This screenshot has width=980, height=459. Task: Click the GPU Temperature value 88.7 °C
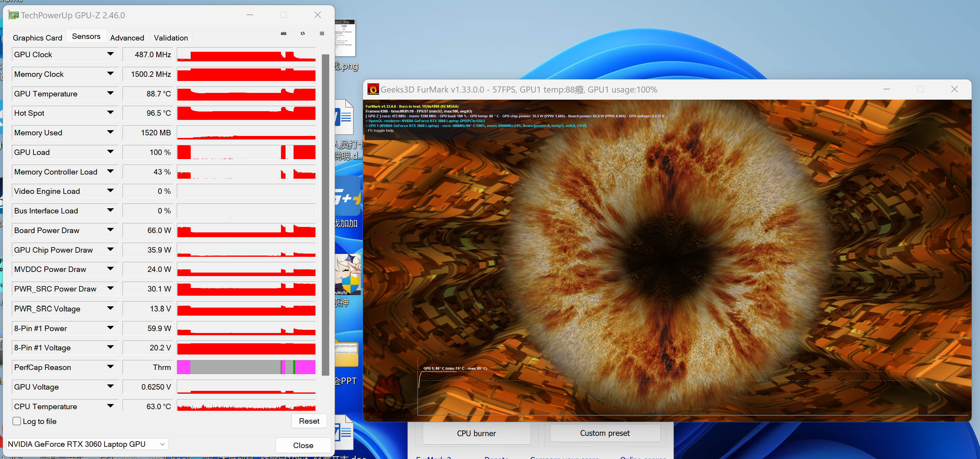click(148, 94)
